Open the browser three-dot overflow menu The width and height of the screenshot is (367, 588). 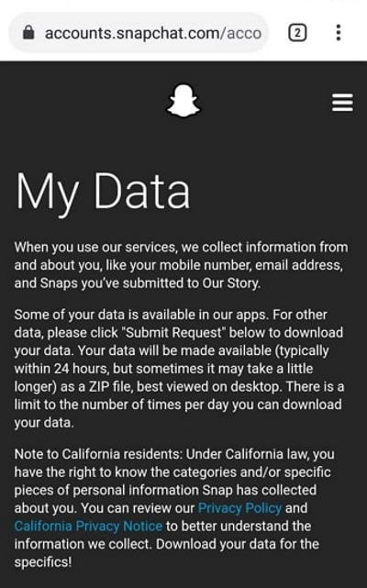coord(339,33)
